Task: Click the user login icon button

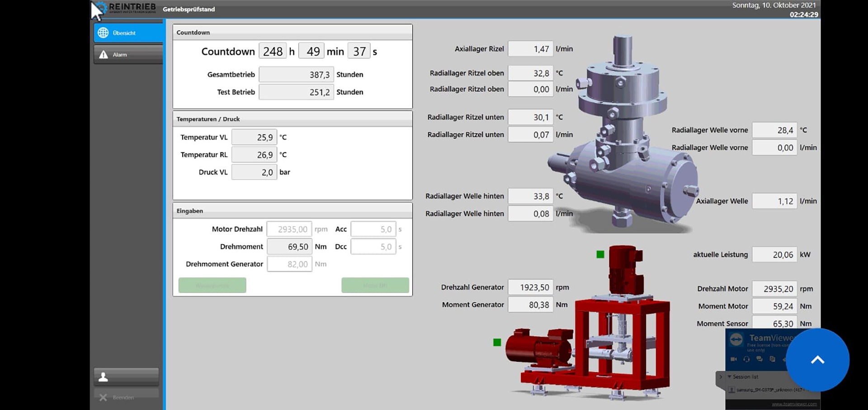Action: pyautogui.click(x=126, y=377)
